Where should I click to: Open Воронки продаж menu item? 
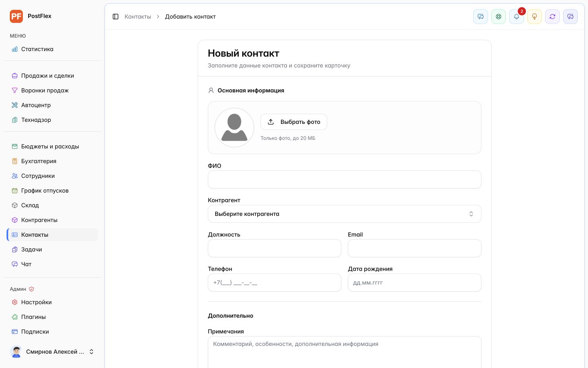click(x=52, y=90)
